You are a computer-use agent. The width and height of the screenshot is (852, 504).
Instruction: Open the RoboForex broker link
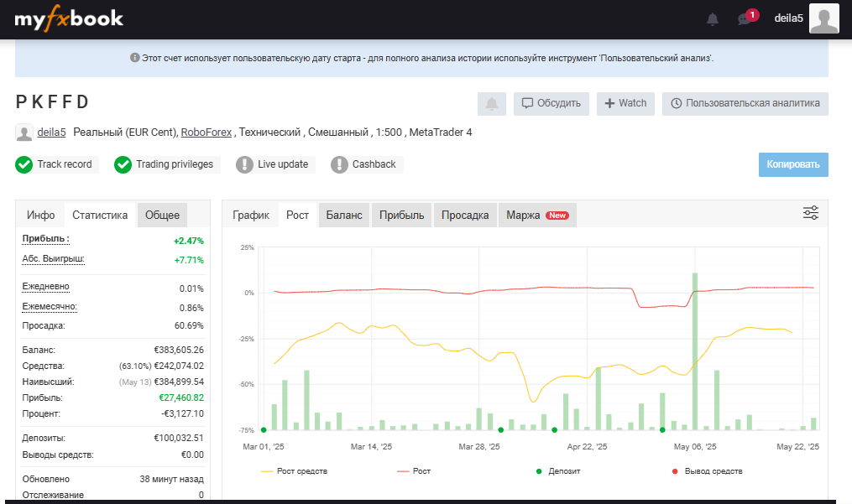tap(206, 132)
